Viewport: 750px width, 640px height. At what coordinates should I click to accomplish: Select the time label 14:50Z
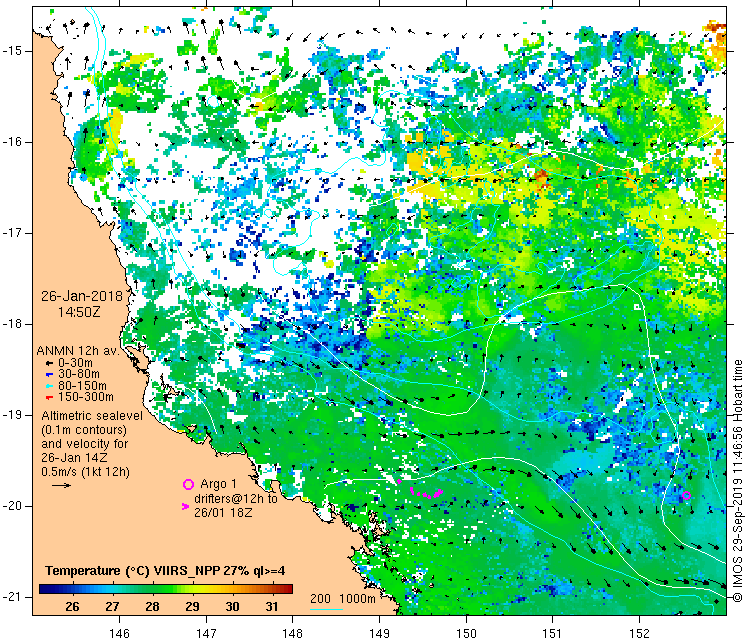(79, 312)
